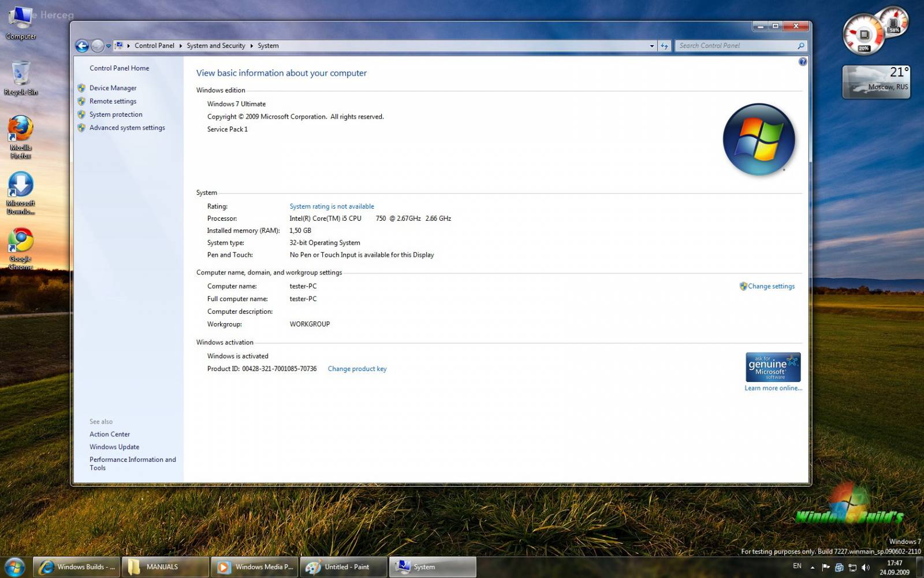This screenshot has height=578, width=924.
Task: Expand the arrow before Control Panel breadcrumb
Action: (128, 46)
